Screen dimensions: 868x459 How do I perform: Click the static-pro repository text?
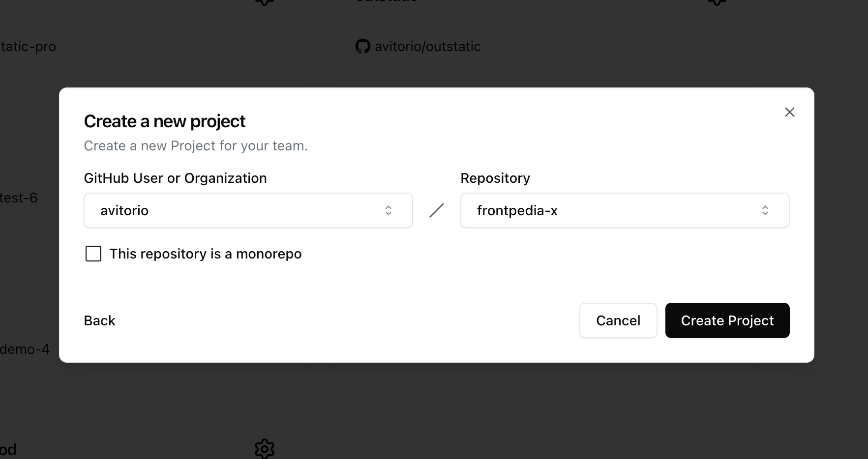(28, 47)
